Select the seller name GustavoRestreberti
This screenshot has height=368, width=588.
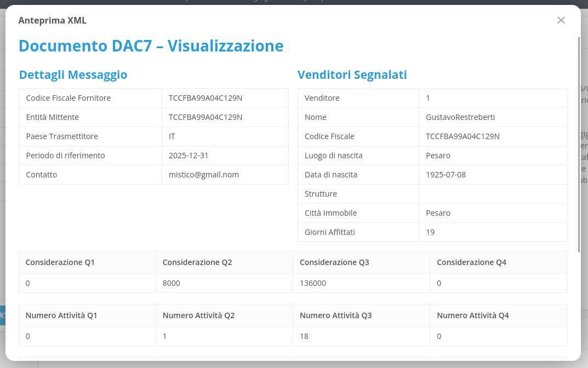[x=460, y=117]
